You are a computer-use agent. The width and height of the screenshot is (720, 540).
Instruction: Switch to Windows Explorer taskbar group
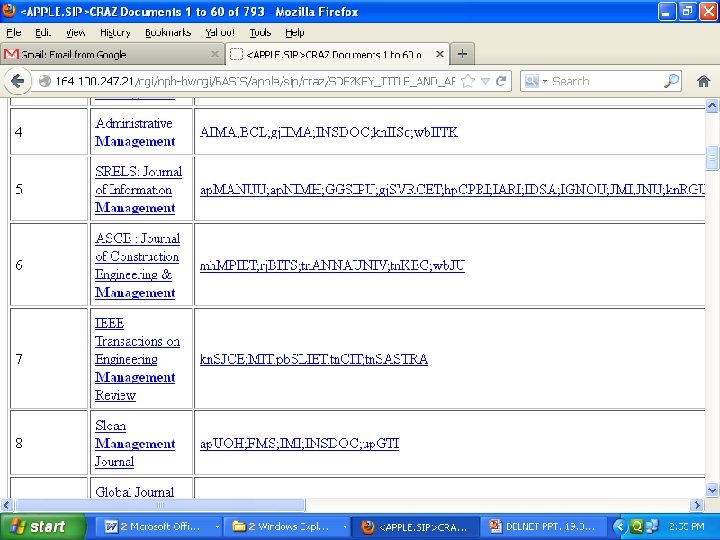[x=289, y=527]
